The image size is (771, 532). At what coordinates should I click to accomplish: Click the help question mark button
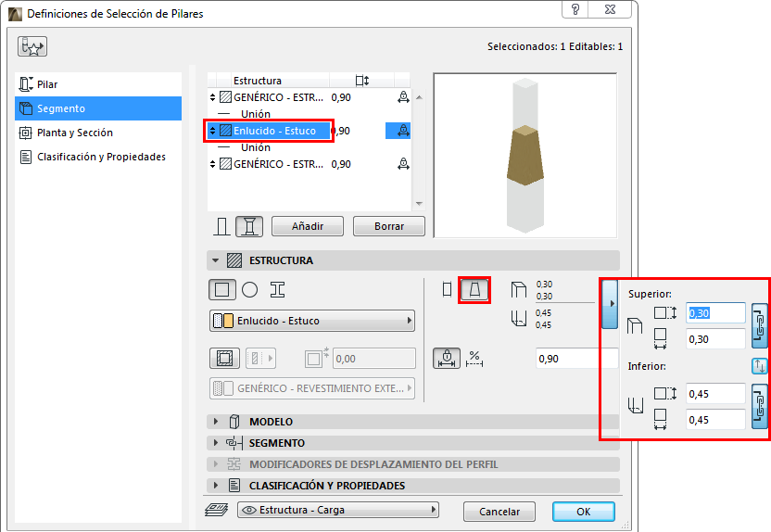(x=575, y=9)
